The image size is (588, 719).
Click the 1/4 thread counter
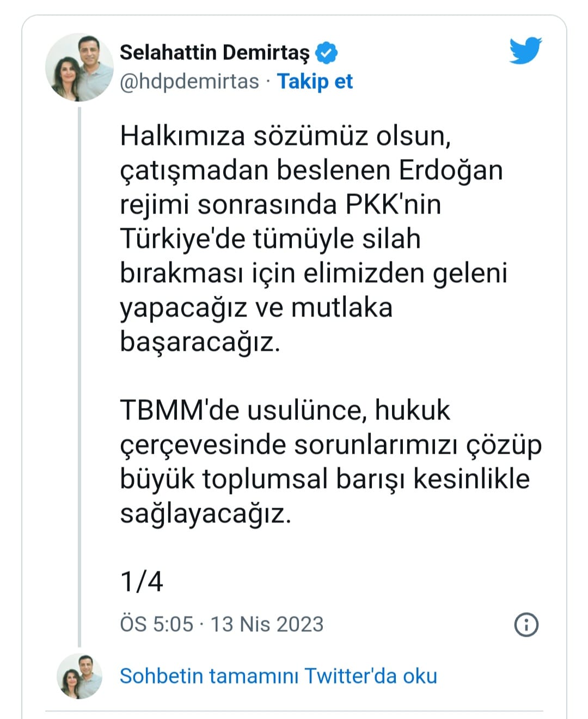[141, 581]
